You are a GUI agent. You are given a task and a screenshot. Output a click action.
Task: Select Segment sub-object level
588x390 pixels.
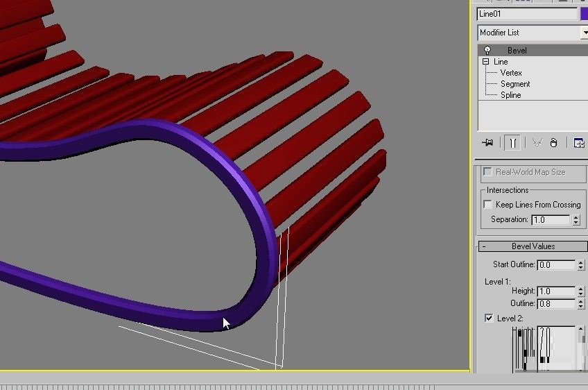515,84
